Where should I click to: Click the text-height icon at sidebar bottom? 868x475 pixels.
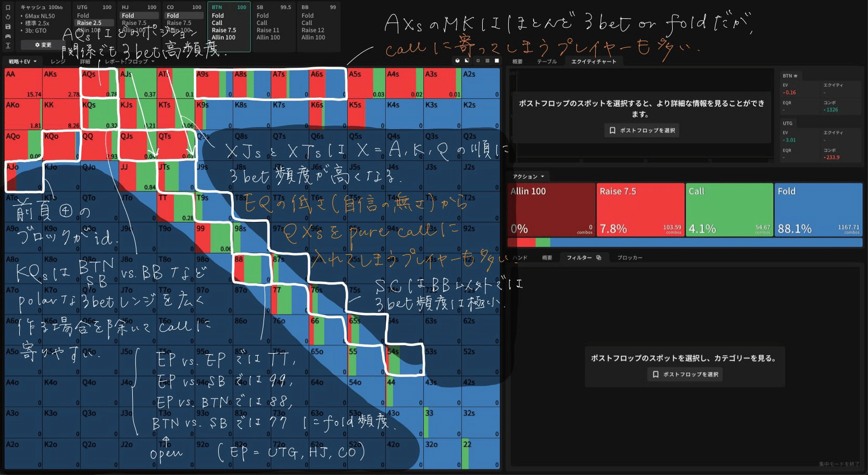tap(8, 46)
